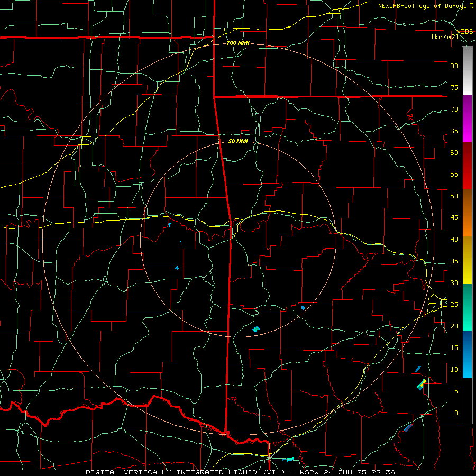Click the scale value 70
The height and width of the screenshot is (476, 476).
454,109
